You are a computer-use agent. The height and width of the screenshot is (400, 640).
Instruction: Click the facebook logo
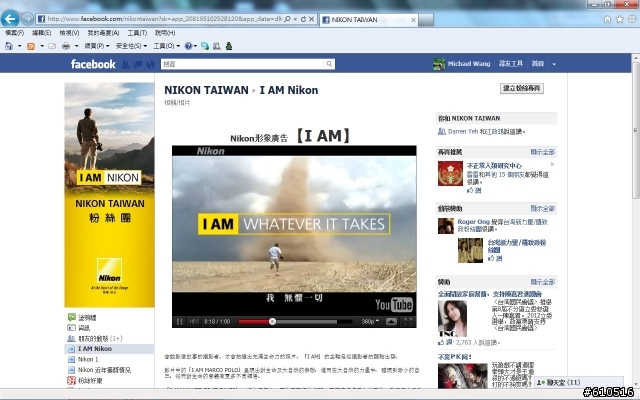click(x=93, y=64)
